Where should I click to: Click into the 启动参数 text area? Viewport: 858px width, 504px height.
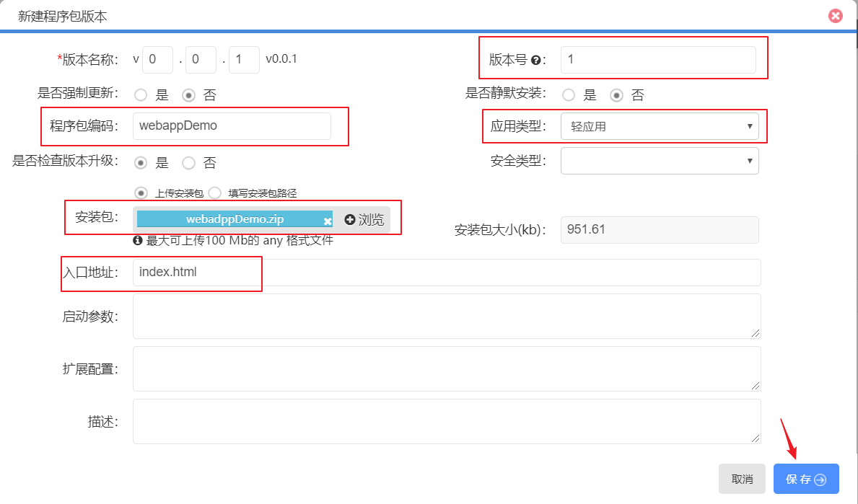[446, 316]
